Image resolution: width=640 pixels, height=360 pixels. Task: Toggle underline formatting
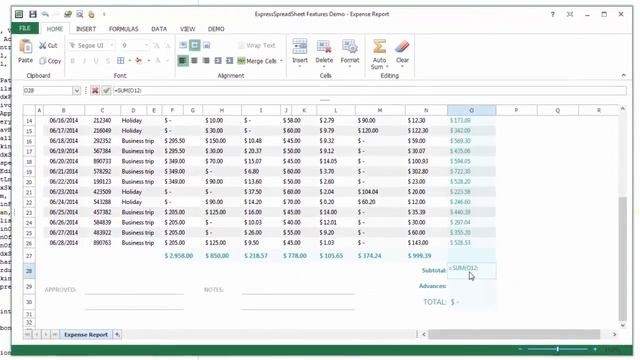(96, 61)
